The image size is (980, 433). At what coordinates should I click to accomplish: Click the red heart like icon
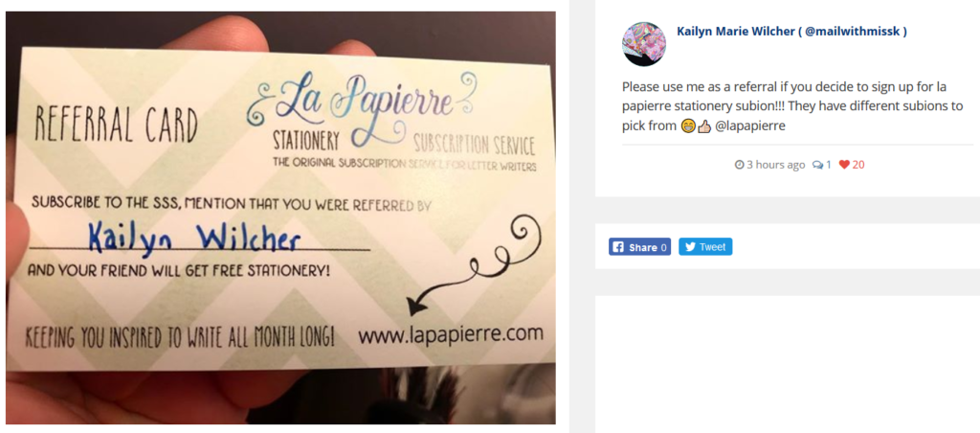(844, 165)
